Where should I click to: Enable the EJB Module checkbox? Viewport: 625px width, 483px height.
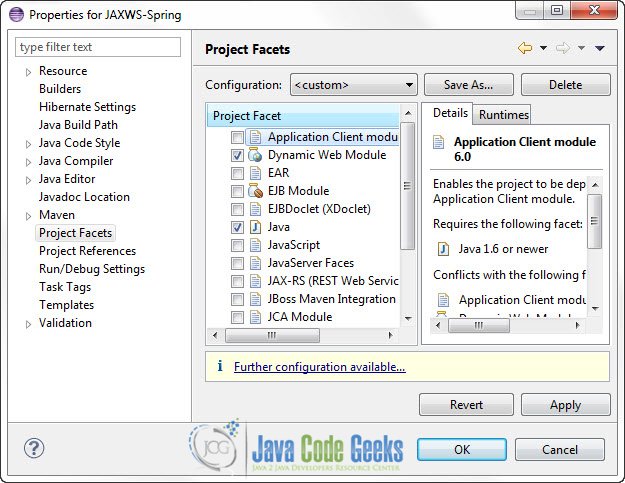[x=237, y=191]
